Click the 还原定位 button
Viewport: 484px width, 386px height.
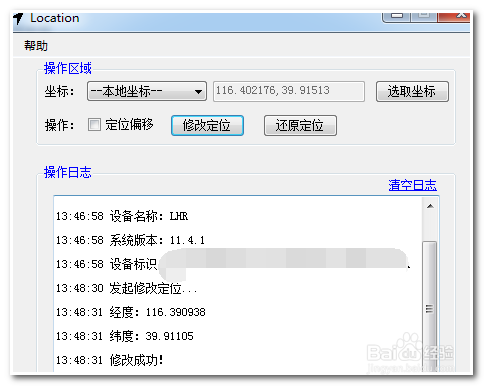point(300,125)
